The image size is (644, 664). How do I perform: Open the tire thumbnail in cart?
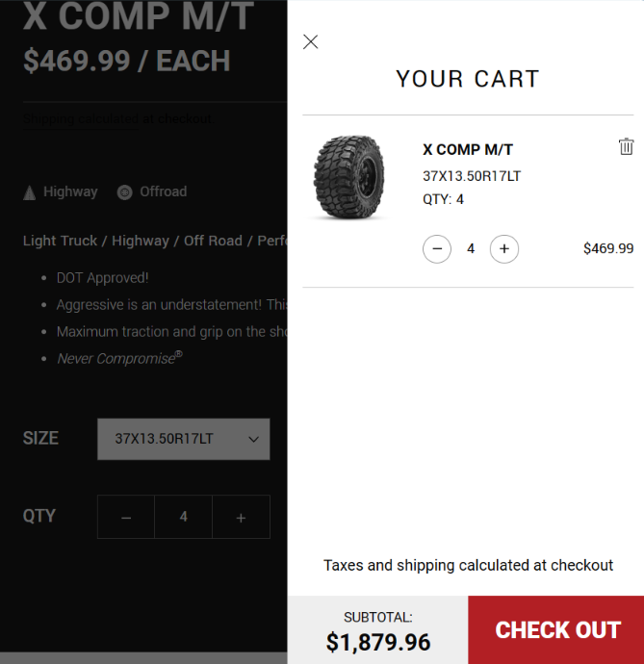coord(348,178)
